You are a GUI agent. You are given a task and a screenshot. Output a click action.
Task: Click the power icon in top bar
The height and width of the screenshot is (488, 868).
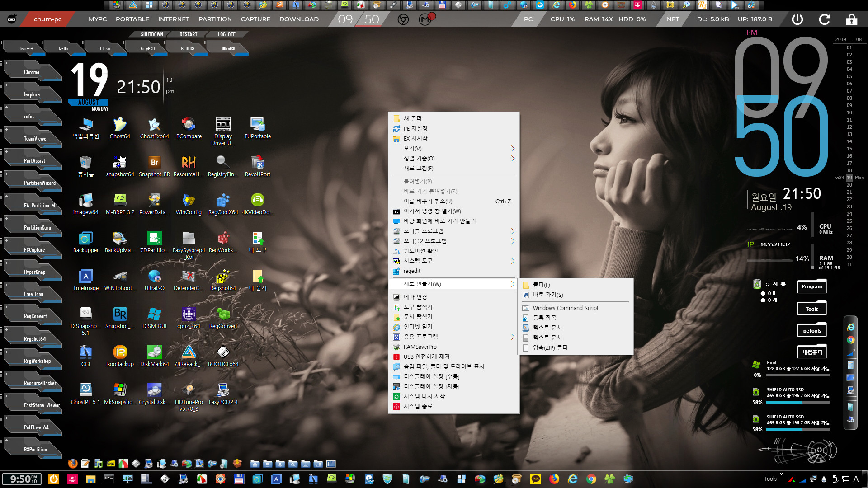coord(797,19)
